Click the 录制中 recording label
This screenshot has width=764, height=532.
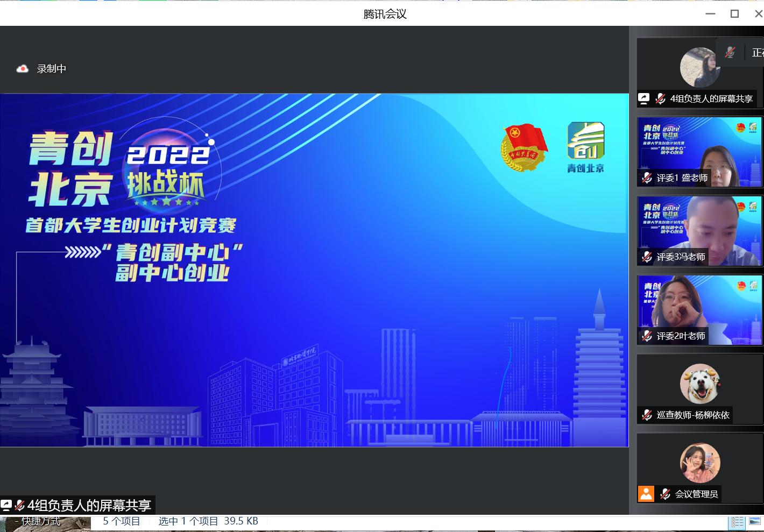pyautogui.click(x=52, y=69)
